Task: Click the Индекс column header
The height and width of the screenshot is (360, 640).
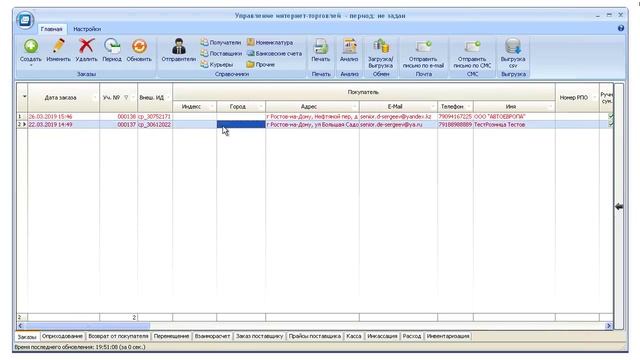Action: pos(194,107)
